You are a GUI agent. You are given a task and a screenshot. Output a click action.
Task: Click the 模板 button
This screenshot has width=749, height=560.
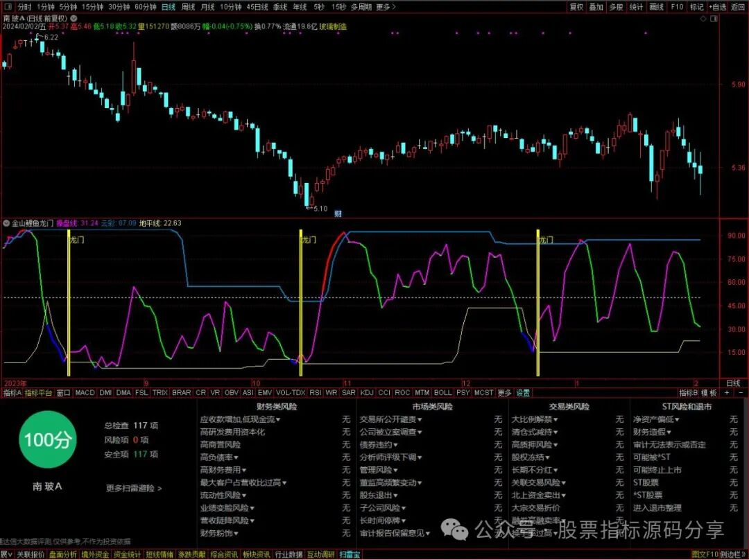(x=709, y=392)
